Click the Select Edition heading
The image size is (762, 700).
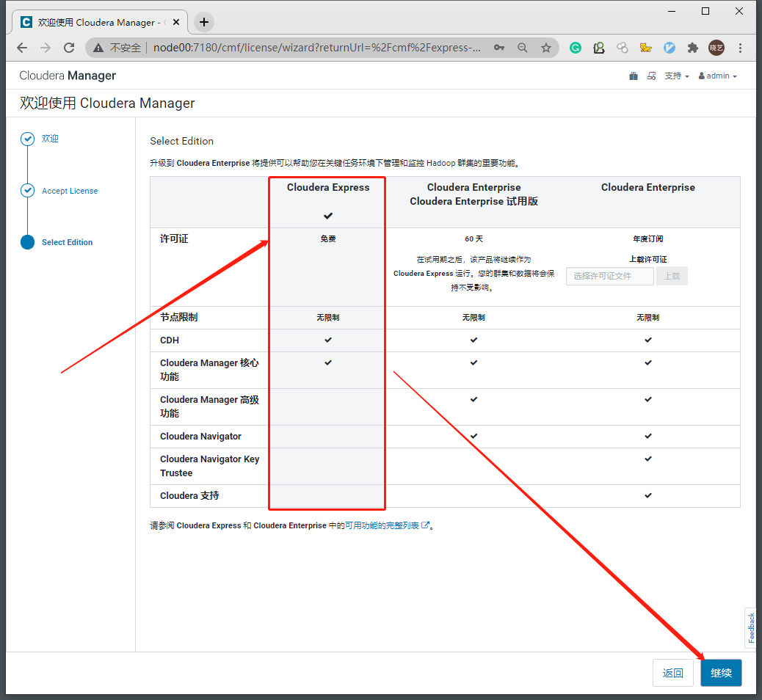coord(182,141)
